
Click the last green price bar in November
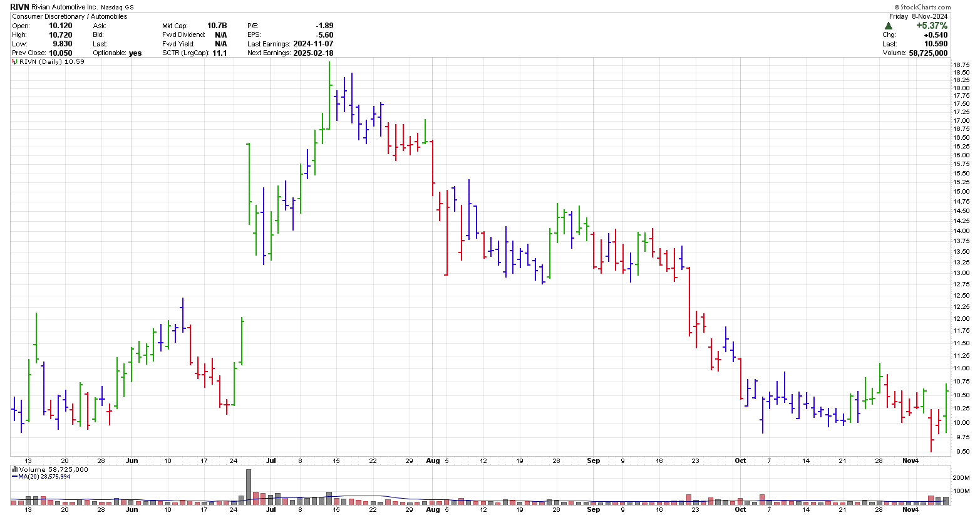tap(946, 408)
